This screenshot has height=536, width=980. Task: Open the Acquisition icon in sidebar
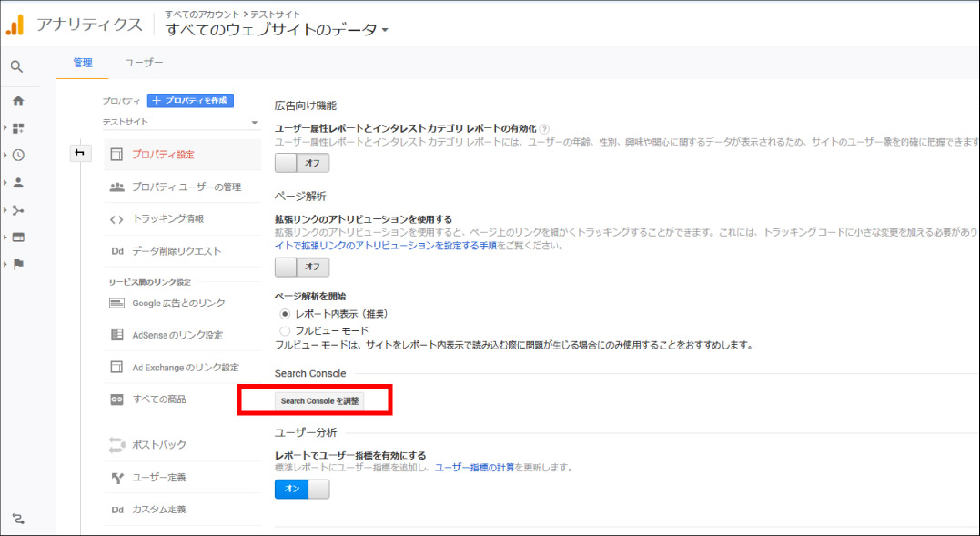tap(18, 210)
